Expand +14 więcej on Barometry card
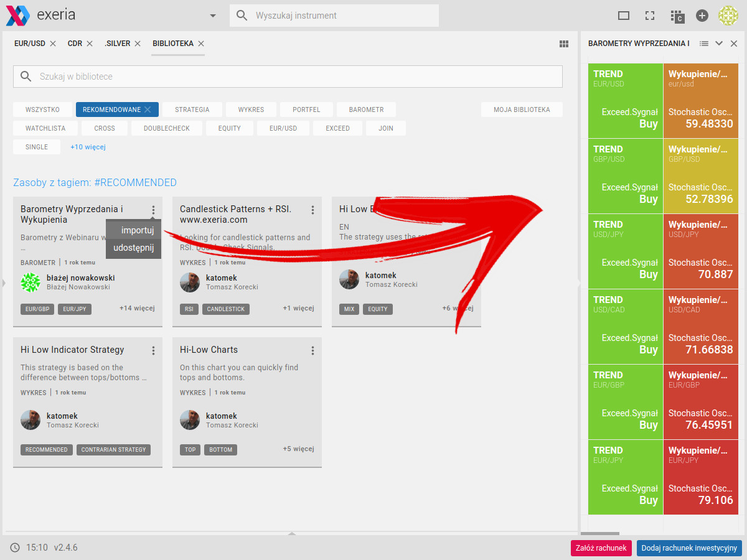747x560 pixels. click(x=137, y=308)
